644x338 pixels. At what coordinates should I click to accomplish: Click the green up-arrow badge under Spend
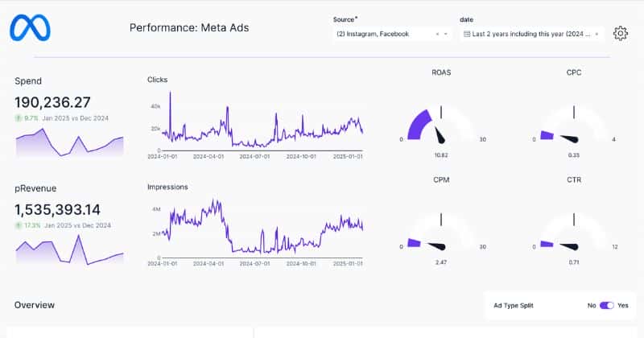point(19,118)
